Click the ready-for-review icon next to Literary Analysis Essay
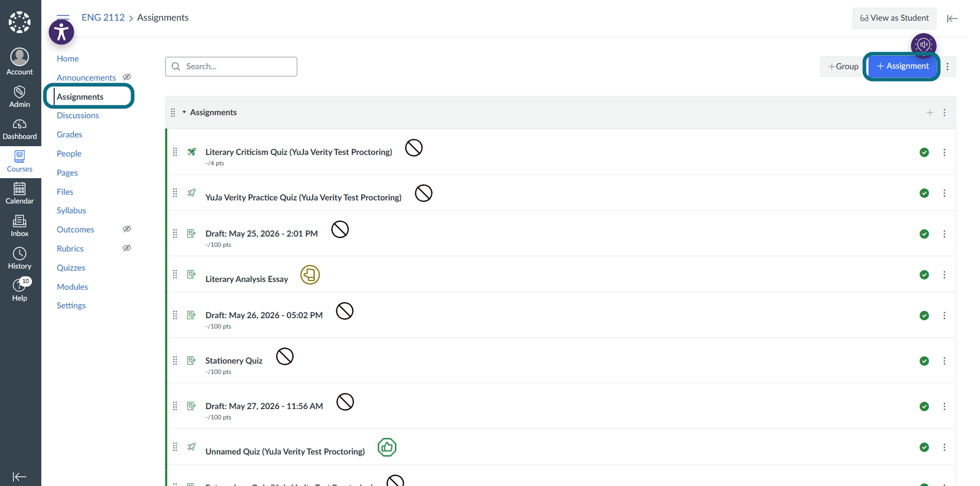Viewport: 980px width, 486px height. tap(310, 275)
